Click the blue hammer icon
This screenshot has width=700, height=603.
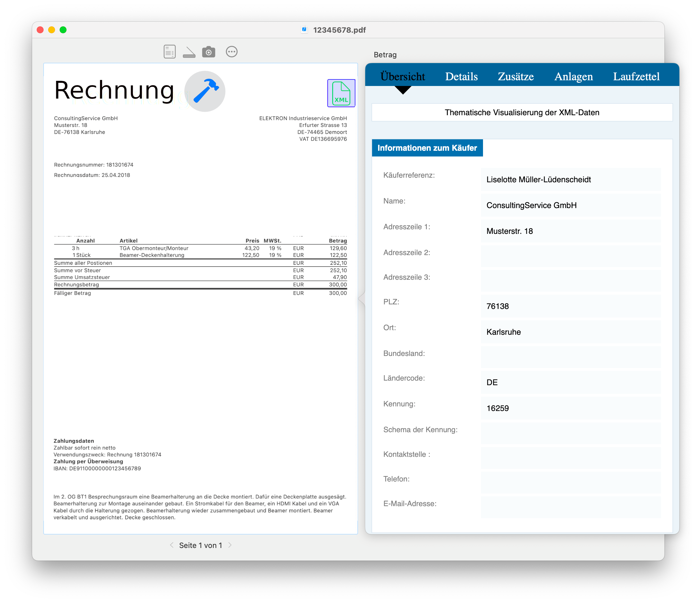[205, 91]
